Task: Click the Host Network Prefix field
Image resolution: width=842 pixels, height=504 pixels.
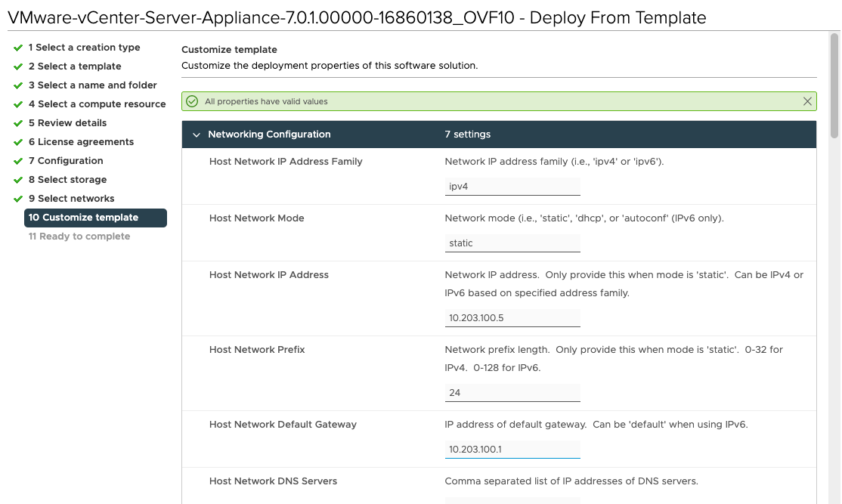Action: (x=512, y=393)
